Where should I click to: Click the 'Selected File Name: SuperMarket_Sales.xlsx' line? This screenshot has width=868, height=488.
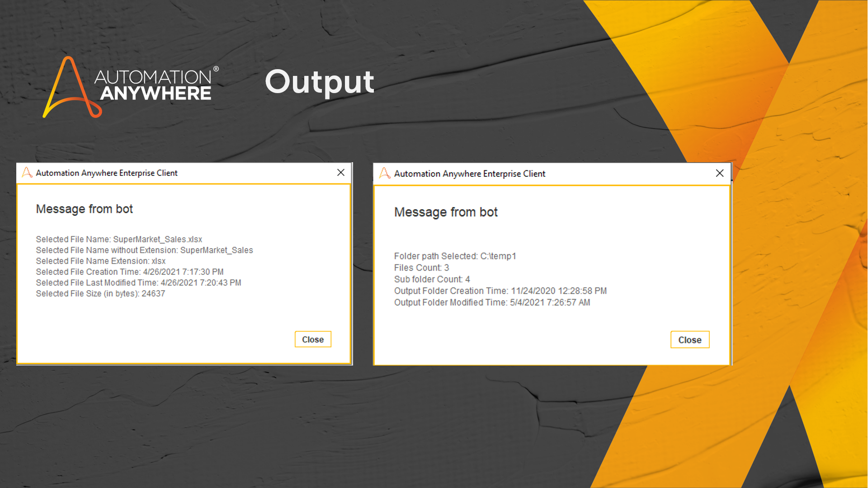pyautogui.click(x=119, y=239)
